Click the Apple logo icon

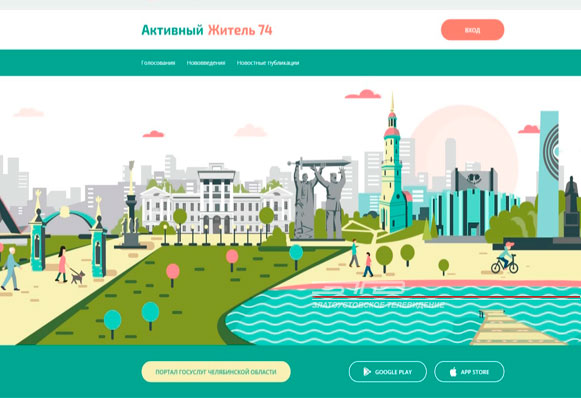click(x=453, y=371)
